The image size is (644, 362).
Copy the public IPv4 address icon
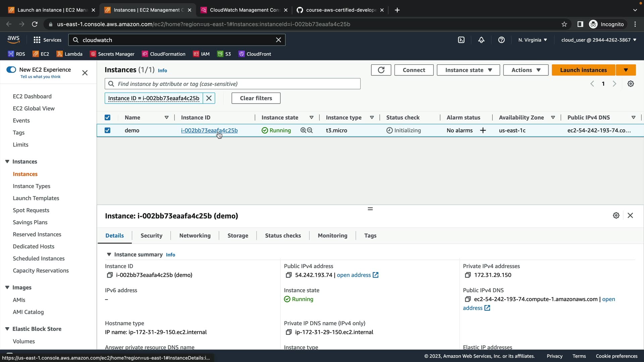(x=288, y=275)
